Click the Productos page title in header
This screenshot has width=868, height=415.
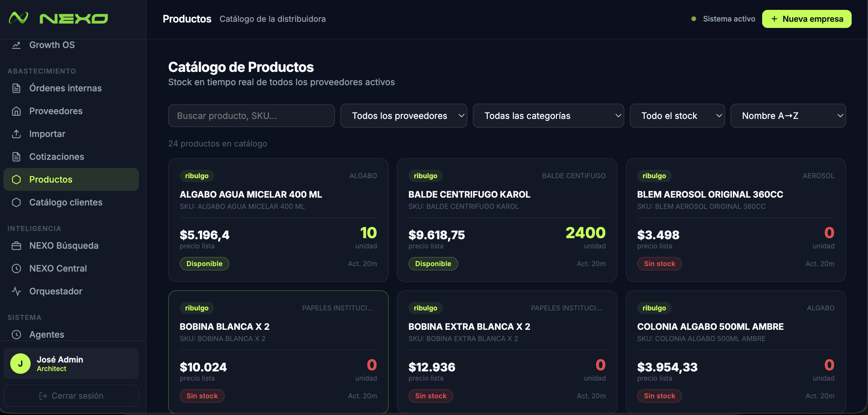187,19
